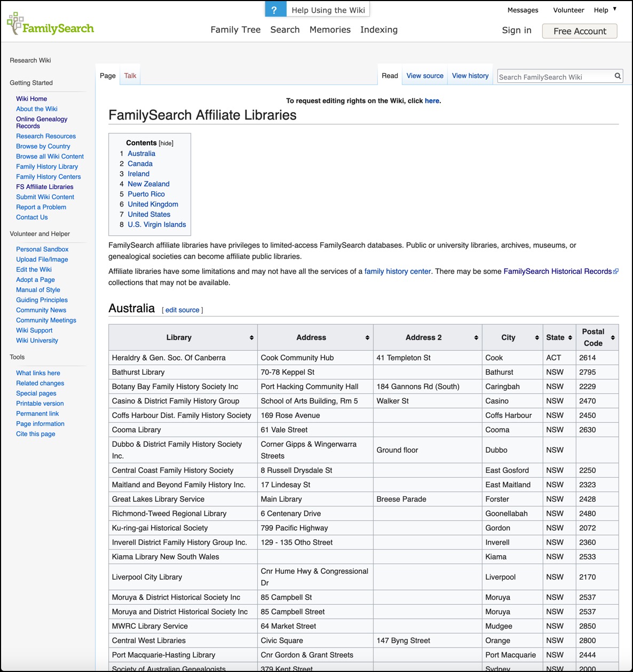Open Family Tree menu
The image size is (633, 672).
(x=235, y=30)
